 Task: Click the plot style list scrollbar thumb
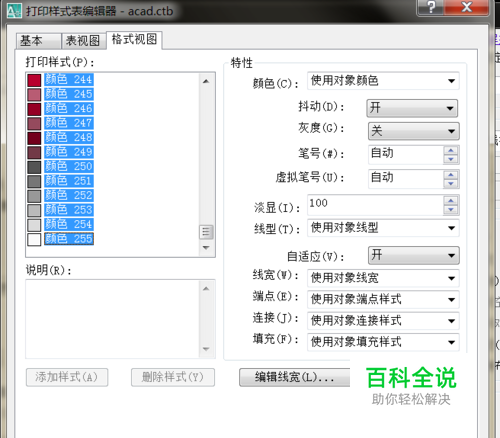(206, 232)
